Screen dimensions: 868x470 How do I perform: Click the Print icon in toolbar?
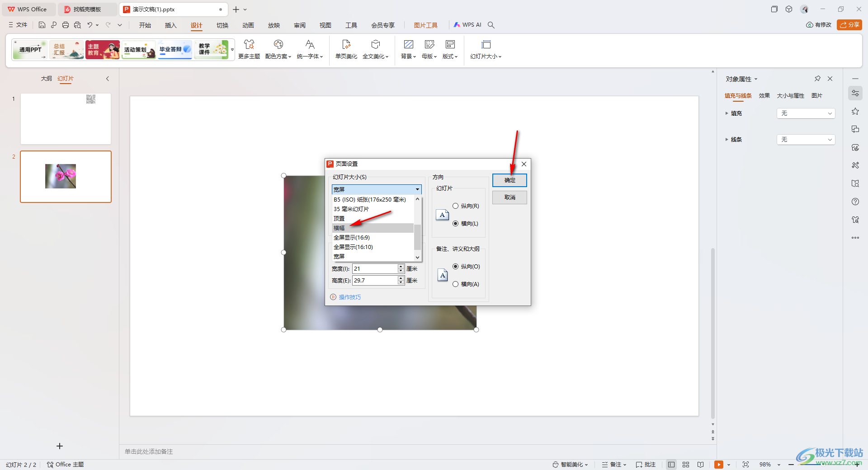pos(66,25)
